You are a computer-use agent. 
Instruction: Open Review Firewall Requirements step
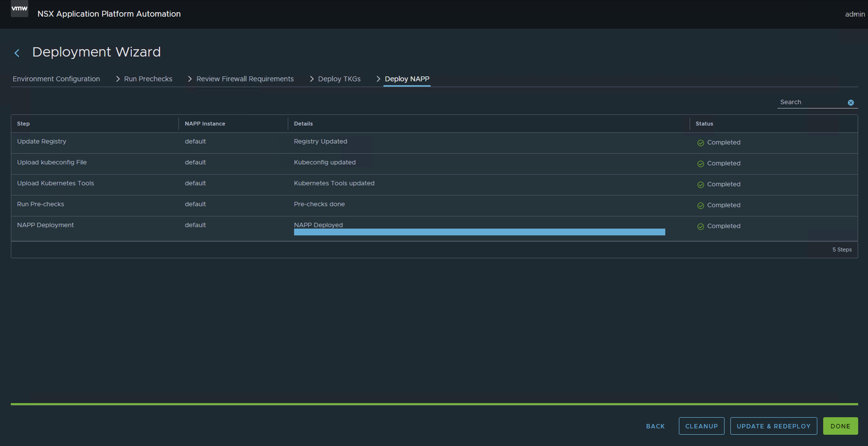point(245,79)
